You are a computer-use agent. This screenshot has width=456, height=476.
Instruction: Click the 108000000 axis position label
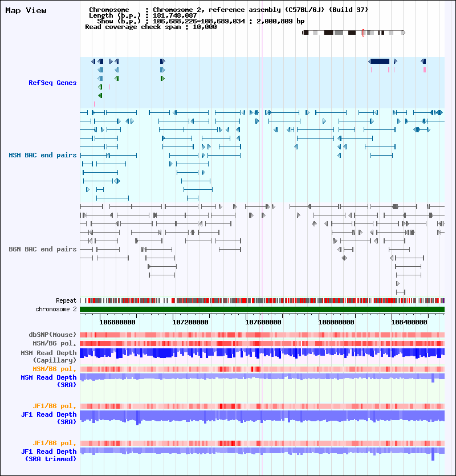pos(336,323)
